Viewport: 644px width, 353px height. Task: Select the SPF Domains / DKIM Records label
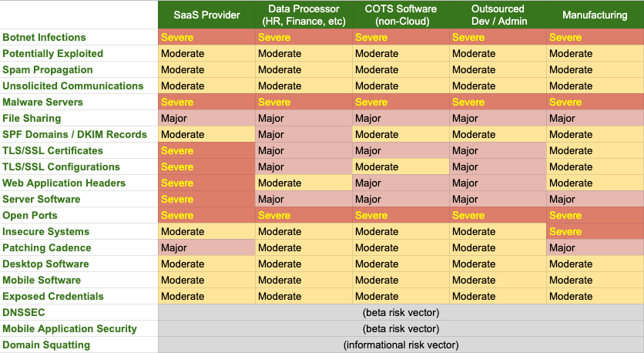click(75, 134)
